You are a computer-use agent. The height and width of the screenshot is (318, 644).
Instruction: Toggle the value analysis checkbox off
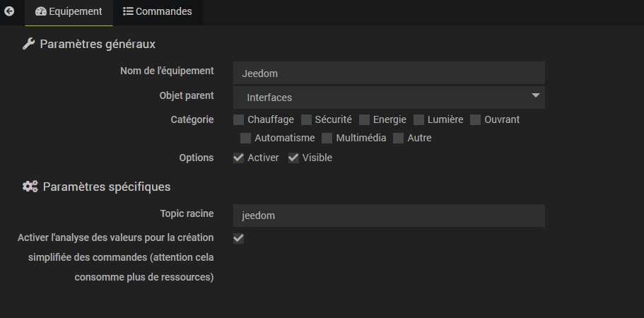pos(239,238)
